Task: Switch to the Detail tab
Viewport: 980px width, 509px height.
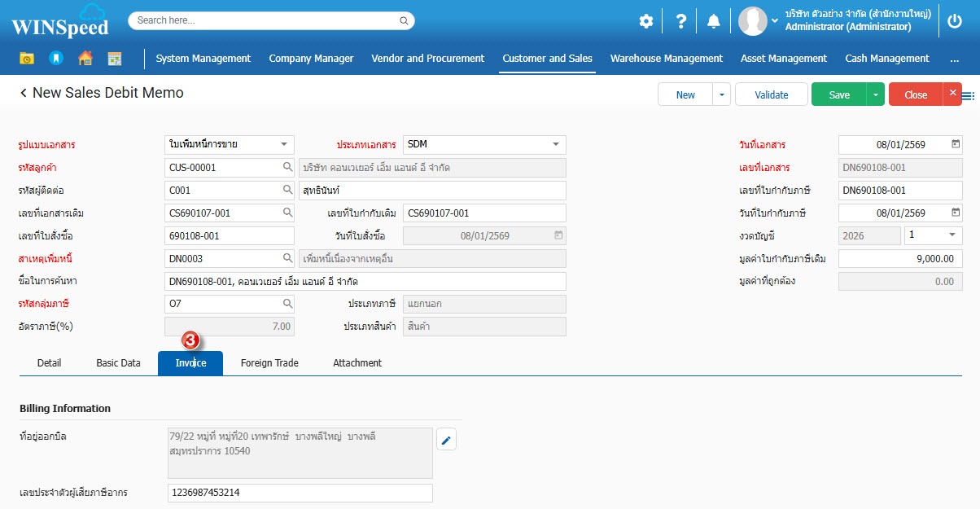Action: 49,363
